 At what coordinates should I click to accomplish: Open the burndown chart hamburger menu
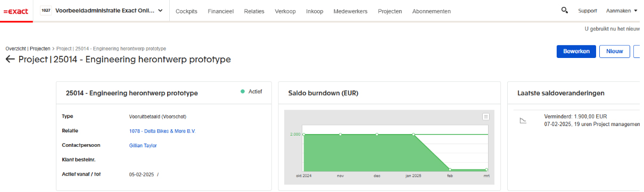(x=485, y=116)
